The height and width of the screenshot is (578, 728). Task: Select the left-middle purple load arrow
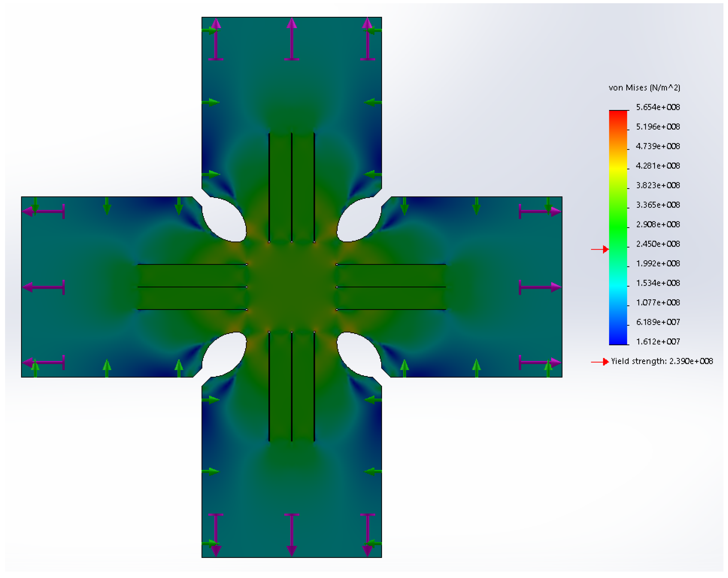point(43,287)
